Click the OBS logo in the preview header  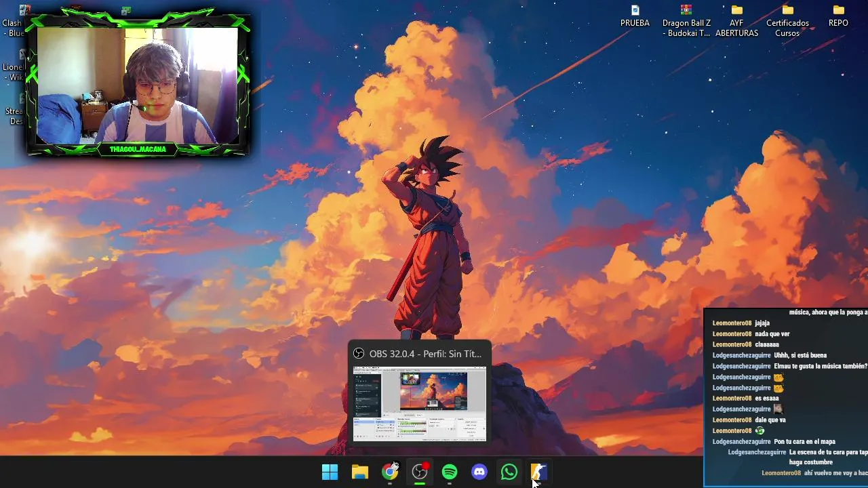point(359,354)
